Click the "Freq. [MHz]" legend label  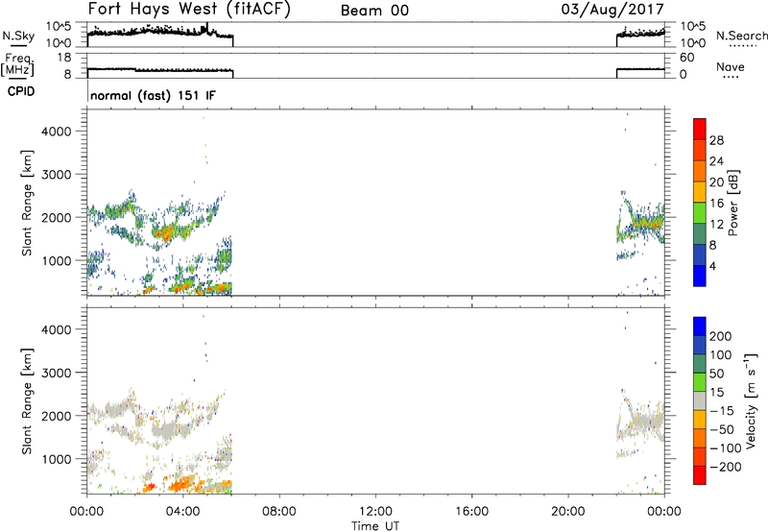click(x=18, y=64)
